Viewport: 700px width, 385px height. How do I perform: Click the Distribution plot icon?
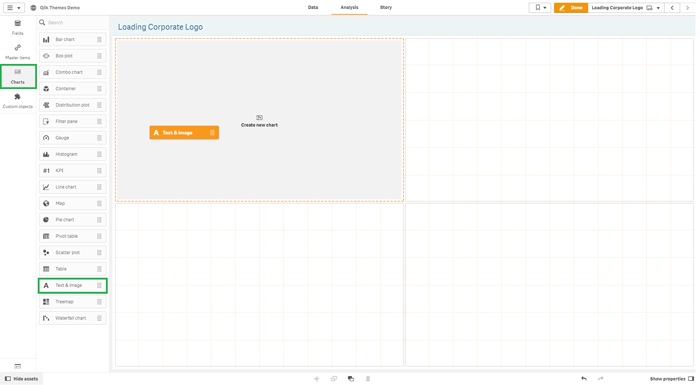tap(46, 105)
